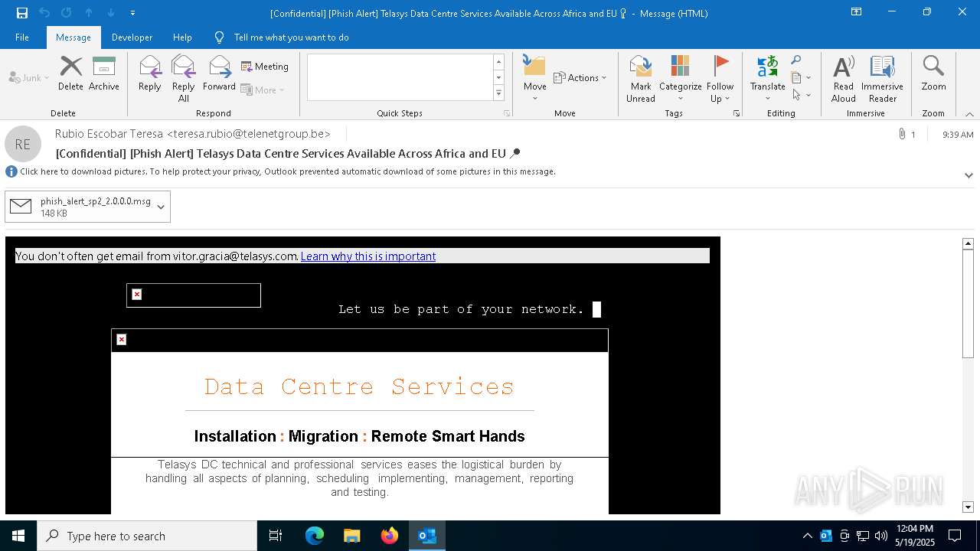Open the More respond options dropdown
The image size is (980, 551).
pos(263,90)
